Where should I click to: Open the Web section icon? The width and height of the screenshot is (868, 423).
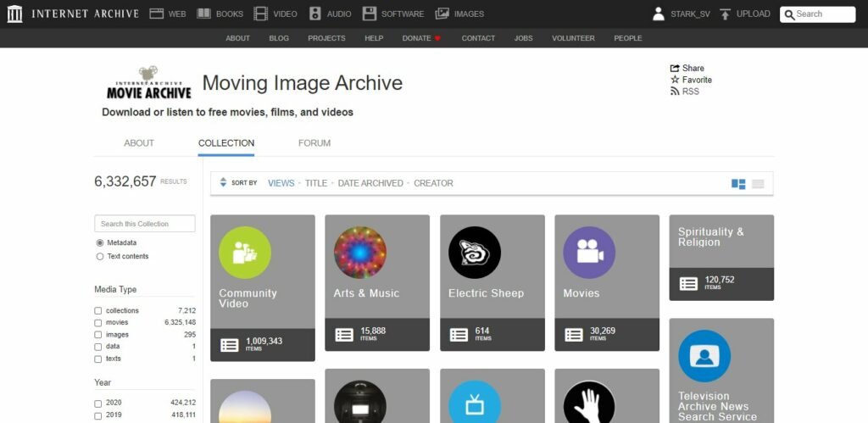coord(157,14)
